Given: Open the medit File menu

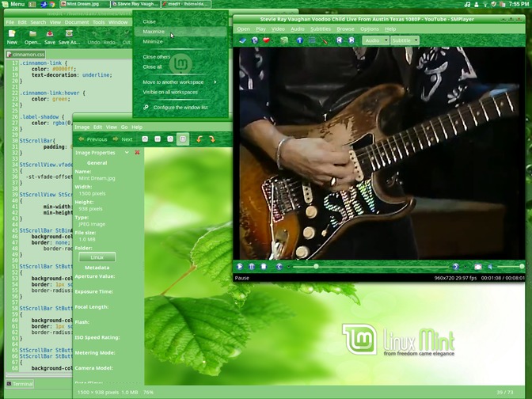Looking at the screenshot, I should [10, 22].
